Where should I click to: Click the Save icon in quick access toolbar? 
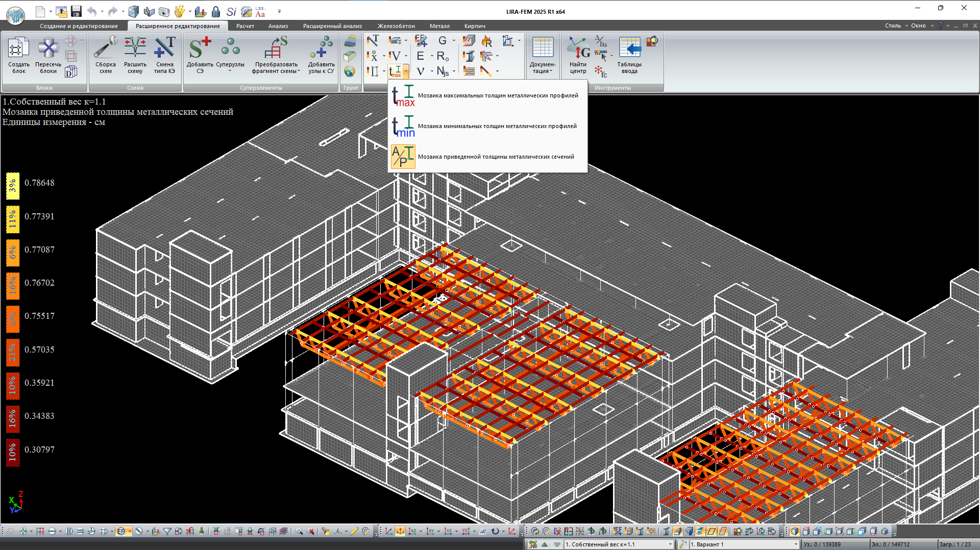pos(77,11)
